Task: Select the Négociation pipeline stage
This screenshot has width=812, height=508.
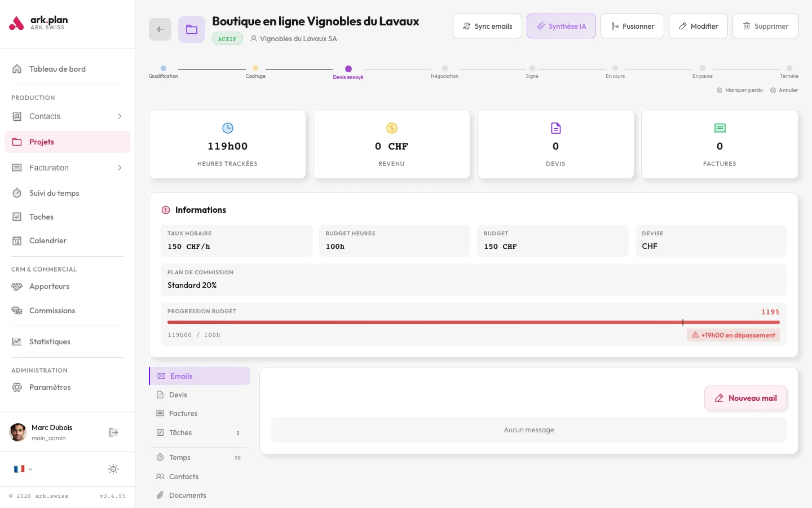Action: pyautogui.click(x=445, y=69)
